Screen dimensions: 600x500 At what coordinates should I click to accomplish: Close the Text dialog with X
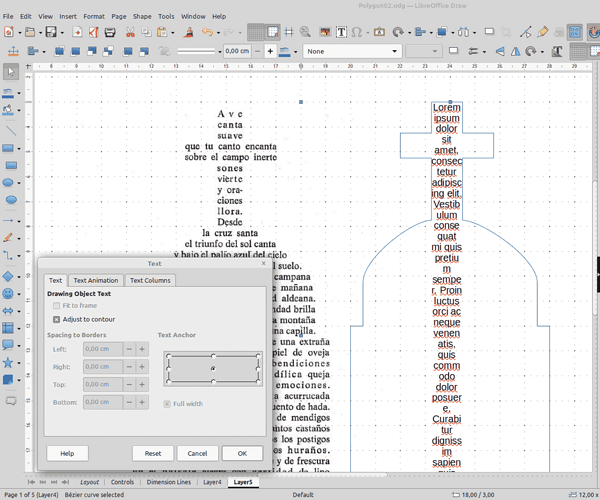263,263
